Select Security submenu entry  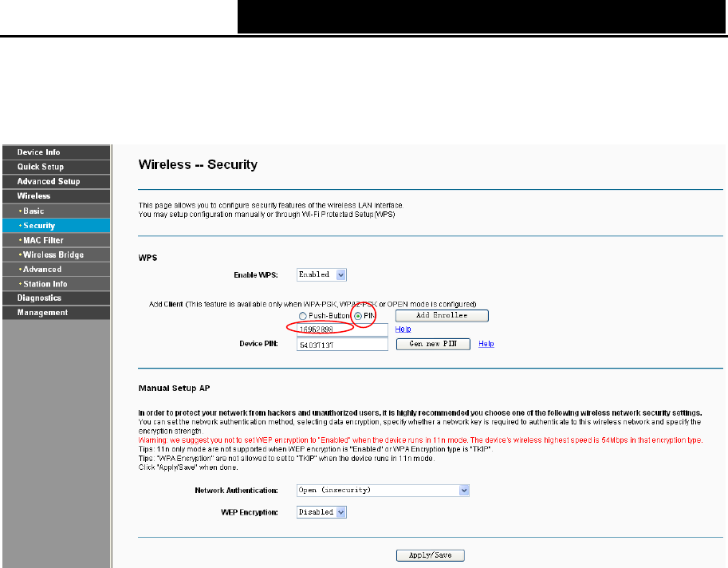[56, 225]
